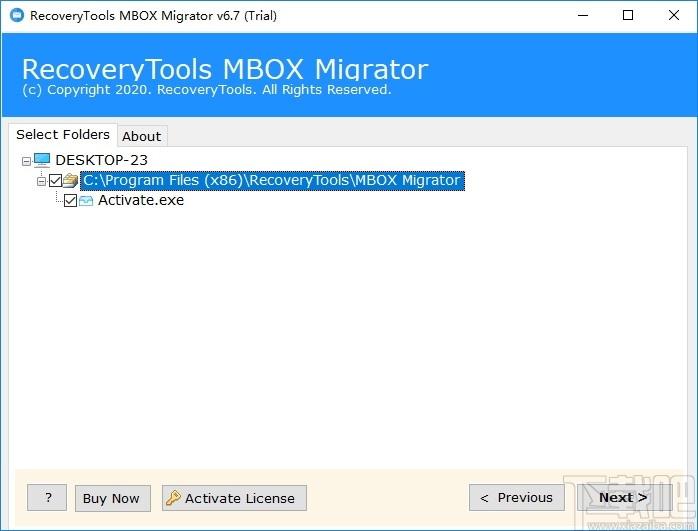Minimize the MBOX Migrator window
Image resolution: width=698 pixels, height=531 pixels.
coord(583,16)
